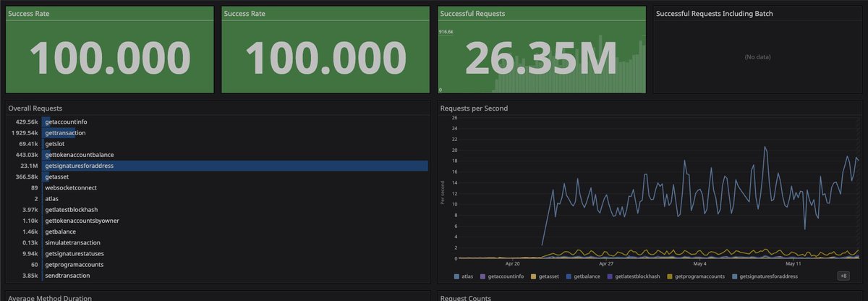Open the Overall Requests panel title menu
This screenshot has height=301, width=868.
(35, 108)
